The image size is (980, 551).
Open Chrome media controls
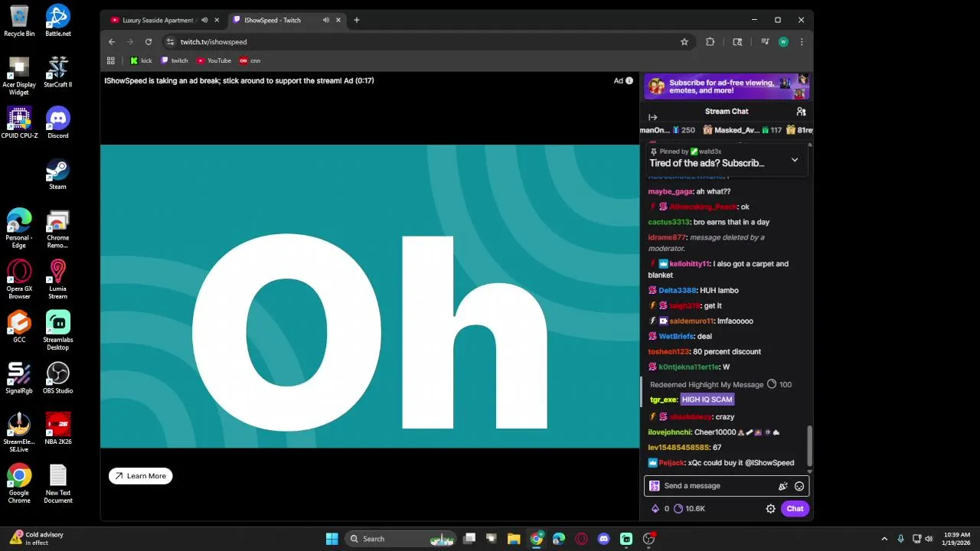coord(764,42)
